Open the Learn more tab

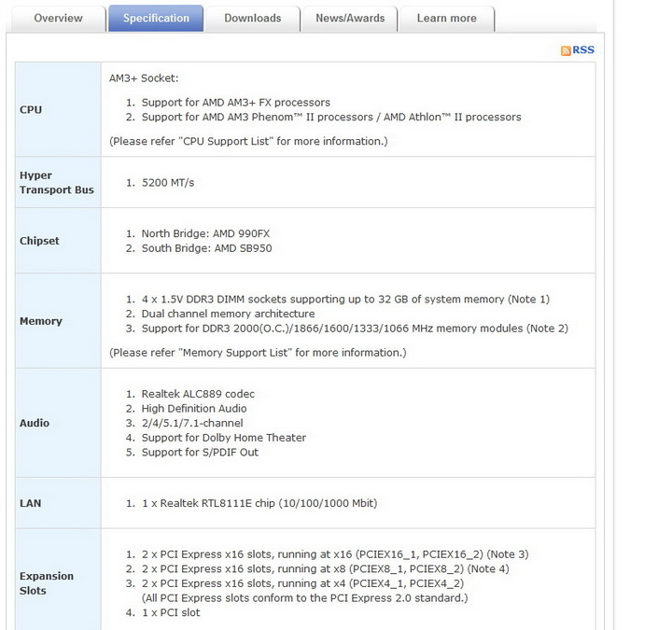click(x=446, y=19)
